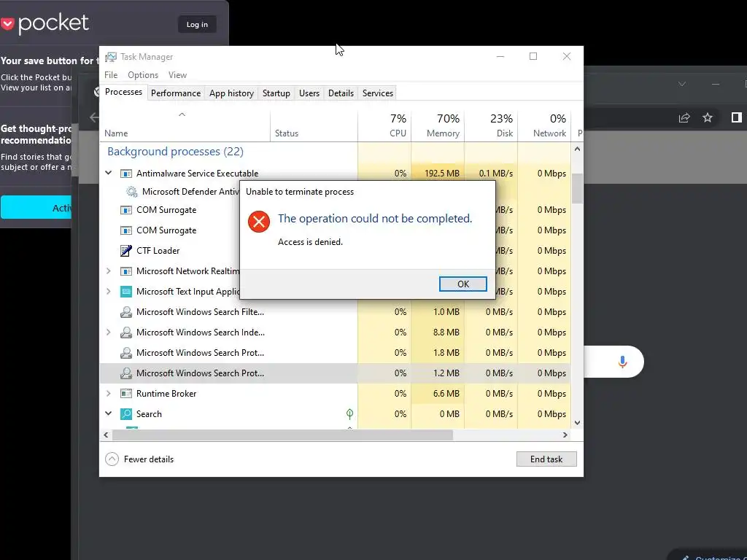The height and width of the screenshot is (560, 747).
Task: Select the Processes tab
Action: click(123, 92)
